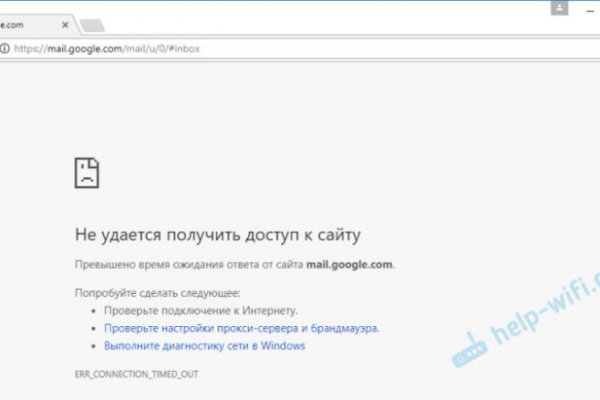Click the site information icon in address bar

(4, 48)
